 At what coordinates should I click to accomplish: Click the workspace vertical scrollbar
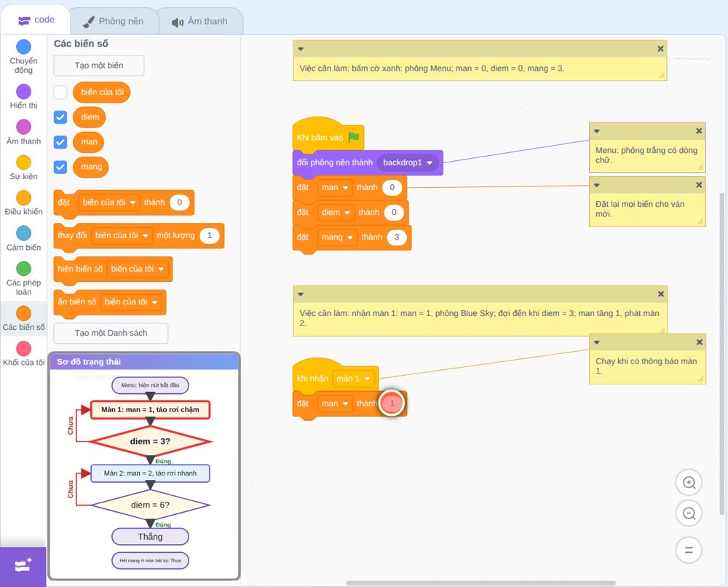pos(721,354)
